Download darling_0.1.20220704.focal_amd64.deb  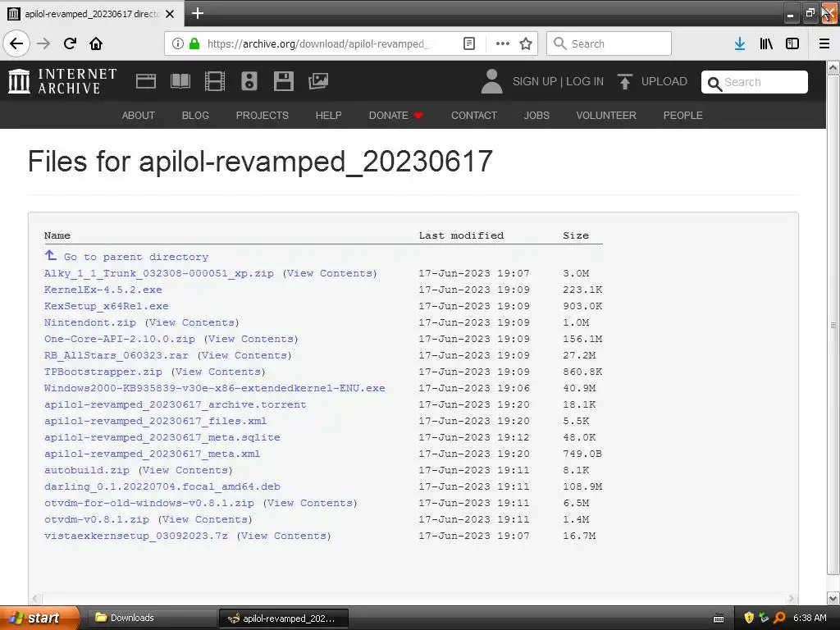pyautogui.click(x=162, y=486)
